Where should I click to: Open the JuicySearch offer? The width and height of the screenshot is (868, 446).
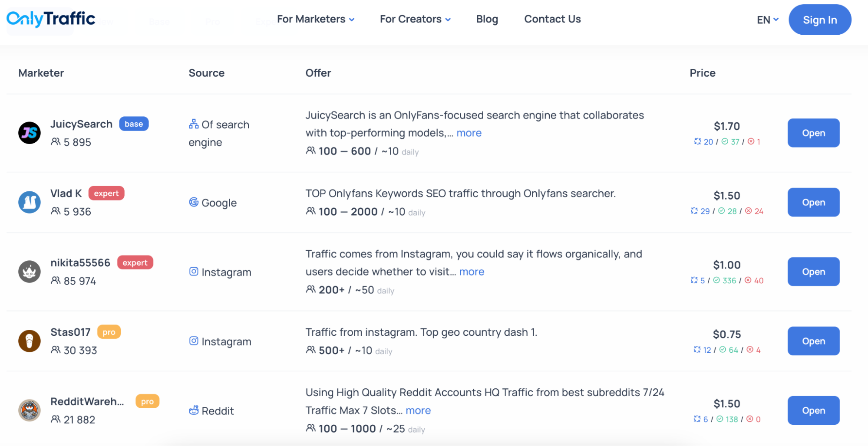[813, 133]
